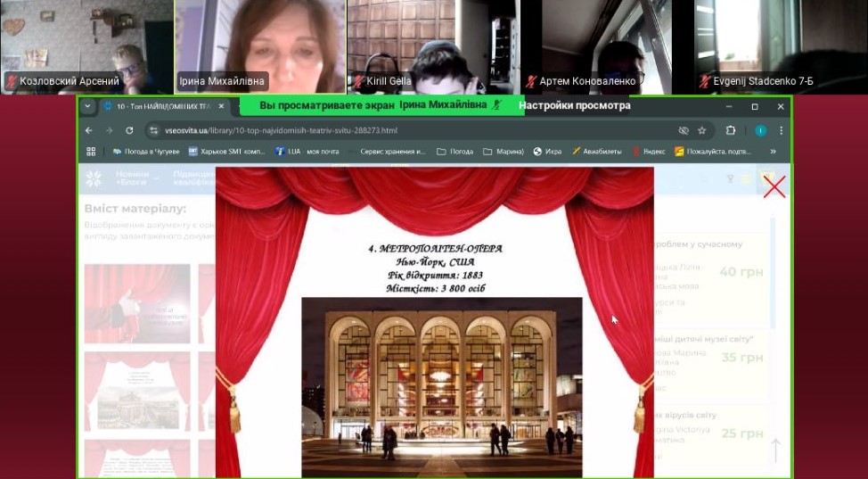Expand the 'Погода' bookmarks folder
The height and width of the screenshot is (479, 868).
(454, 152)
